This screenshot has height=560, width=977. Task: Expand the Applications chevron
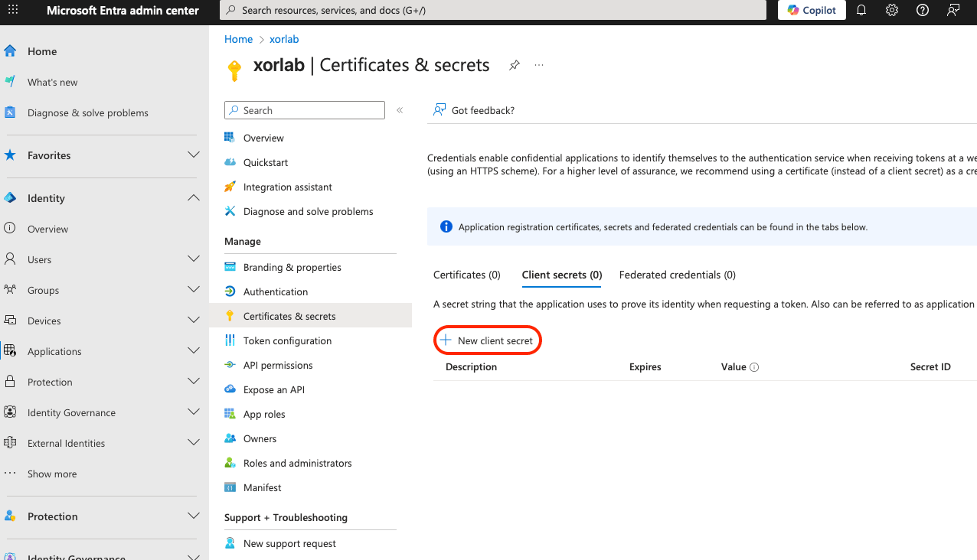194,351
